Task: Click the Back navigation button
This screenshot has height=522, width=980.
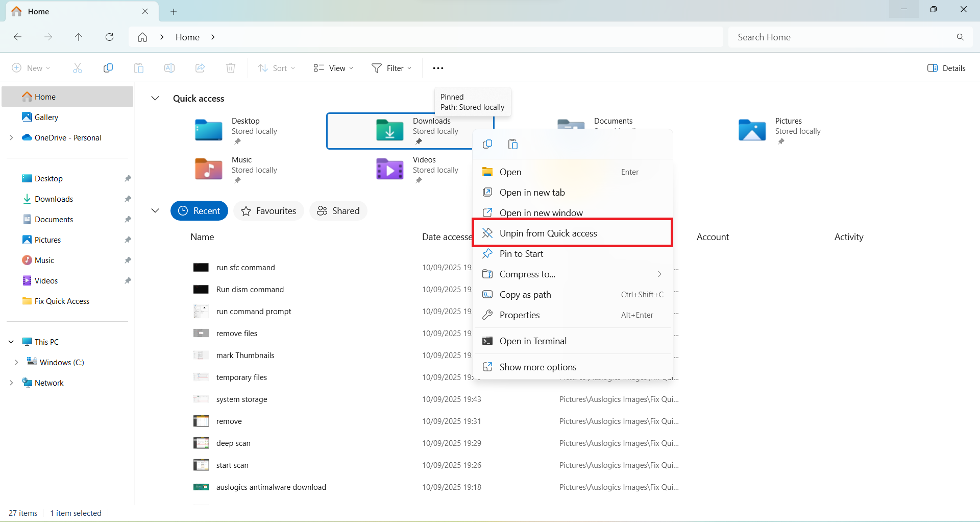Action: (x=17, y=37)
